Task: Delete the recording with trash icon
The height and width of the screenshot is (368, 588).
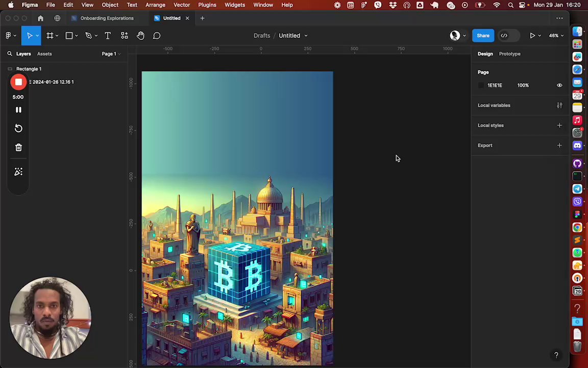Action: point(18,147)
